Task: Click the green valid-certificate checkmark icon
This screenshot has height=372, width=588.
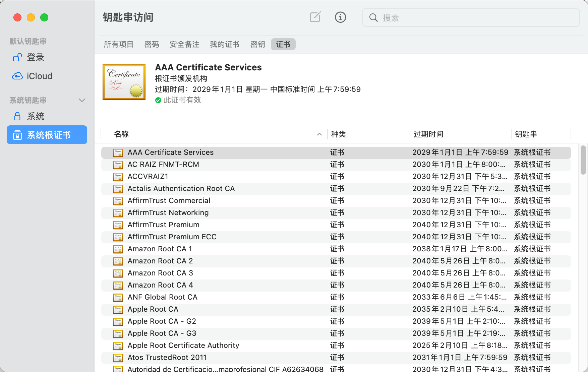Action: pos(158,100)
